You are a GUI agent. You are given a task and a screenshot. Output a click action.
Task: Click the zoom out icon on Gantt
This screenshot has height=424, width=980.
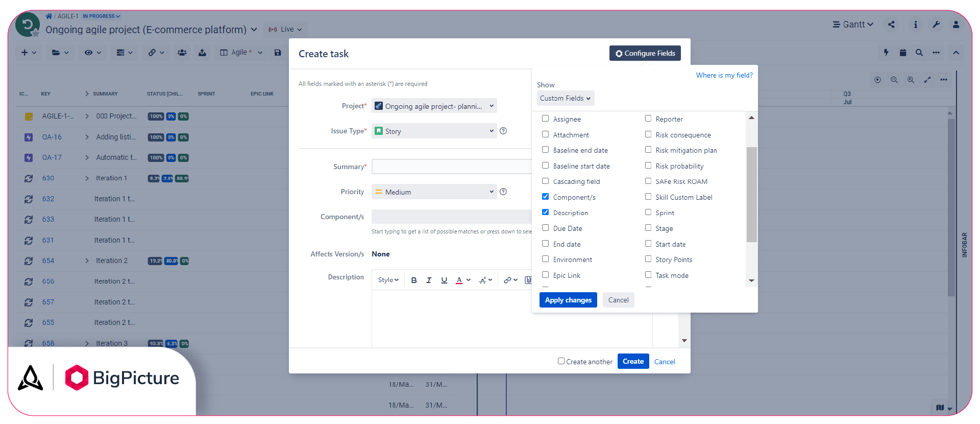coord(894,80)
